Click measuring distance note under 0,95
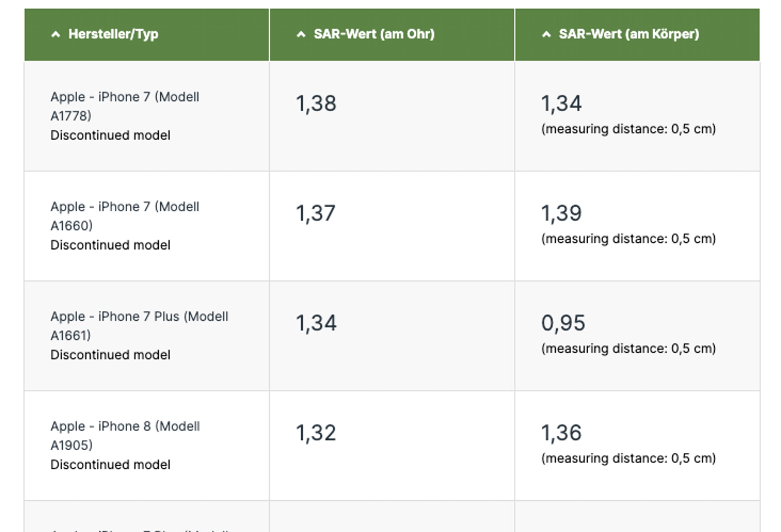Screen dimensions: 781x532 (628, 348)
